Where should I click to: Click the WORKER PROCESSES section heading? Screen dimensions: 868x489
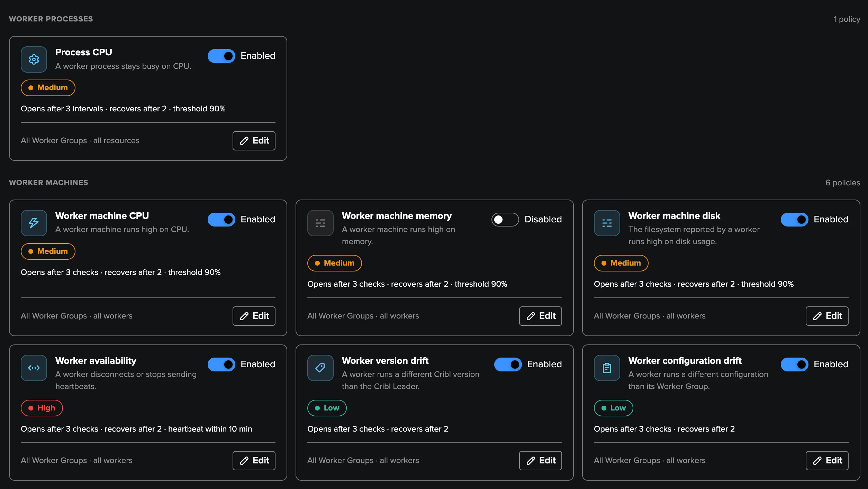[x=51, y=19]
